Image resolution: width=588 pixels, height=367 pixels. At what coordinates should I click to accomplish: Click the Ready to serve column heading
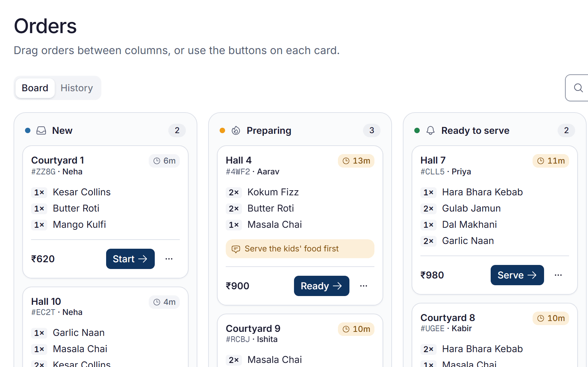coord(475,130)
